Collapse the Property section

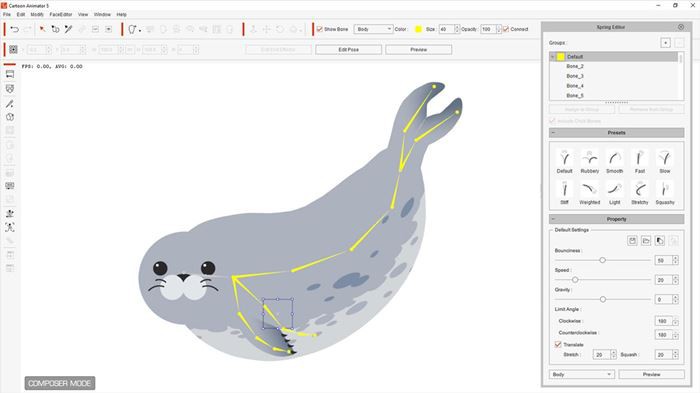pyautogui.click(x=554, y=219)
